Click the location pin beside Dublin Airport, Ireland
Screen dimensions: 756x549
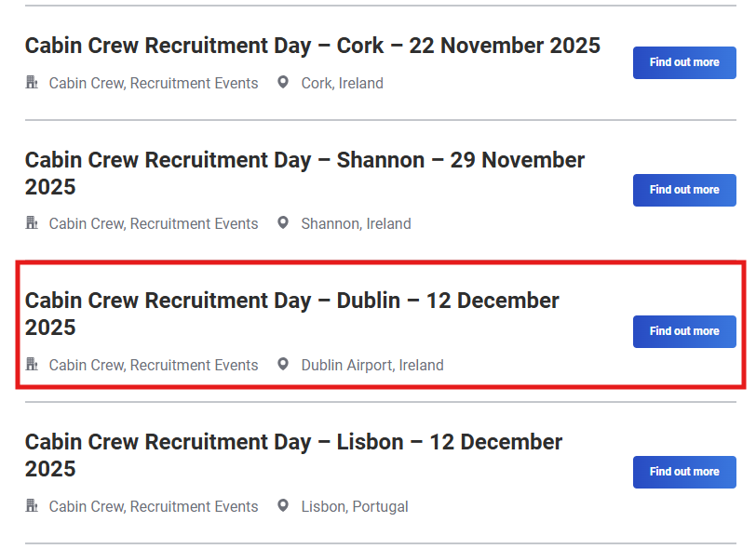click(283, 365)
